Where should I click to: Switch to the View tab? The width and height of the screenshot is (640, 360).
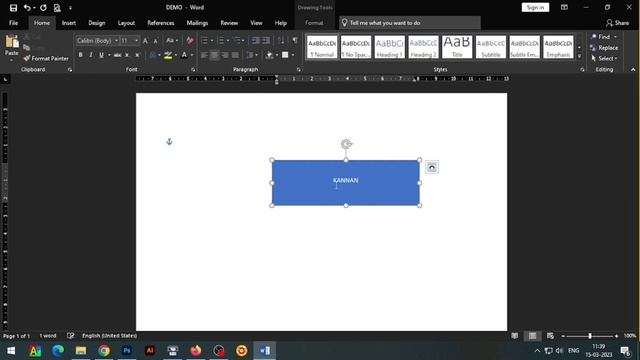(x=256, y=23)
